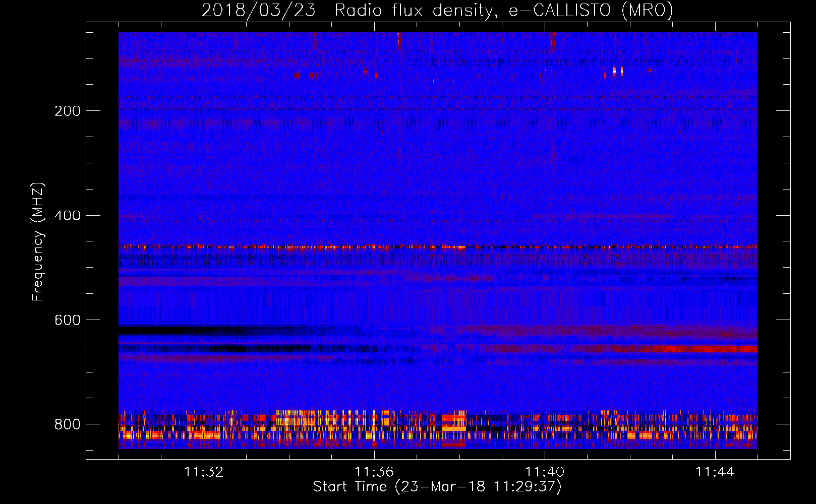Click the 200 frequency tick label
The width and height of the screenshot is (816, 504).
(68, 111)
